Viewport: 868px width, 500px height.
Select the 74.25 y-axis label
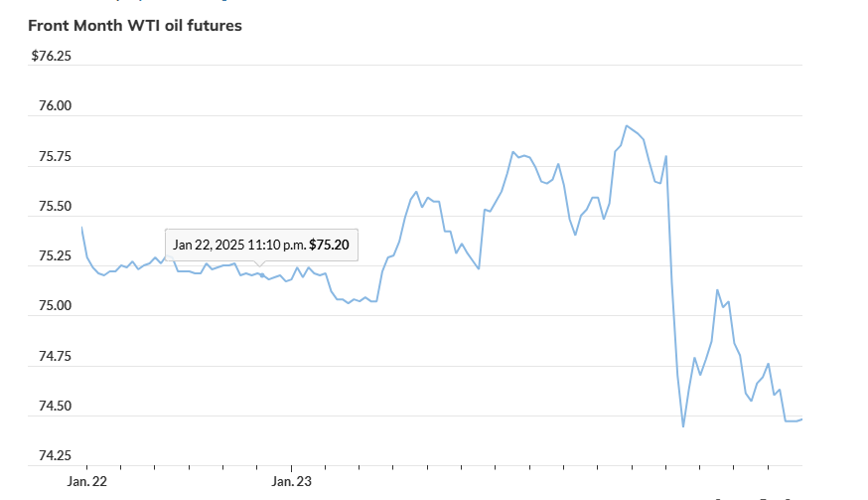55,456
